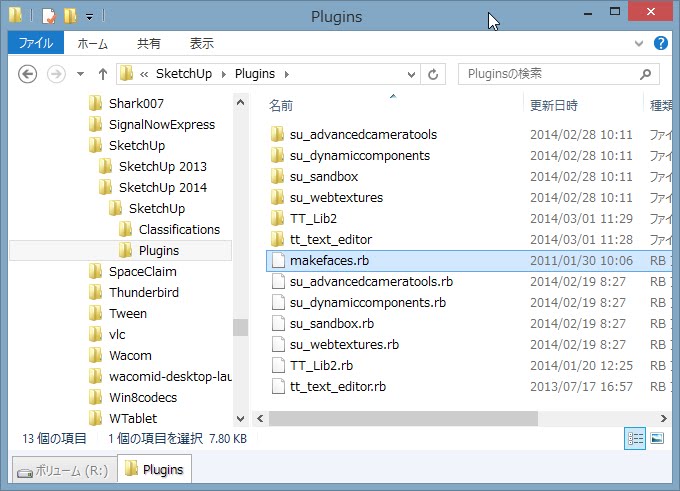
Task: Select the su_sandbox.rb file icon
Action: 278,324
